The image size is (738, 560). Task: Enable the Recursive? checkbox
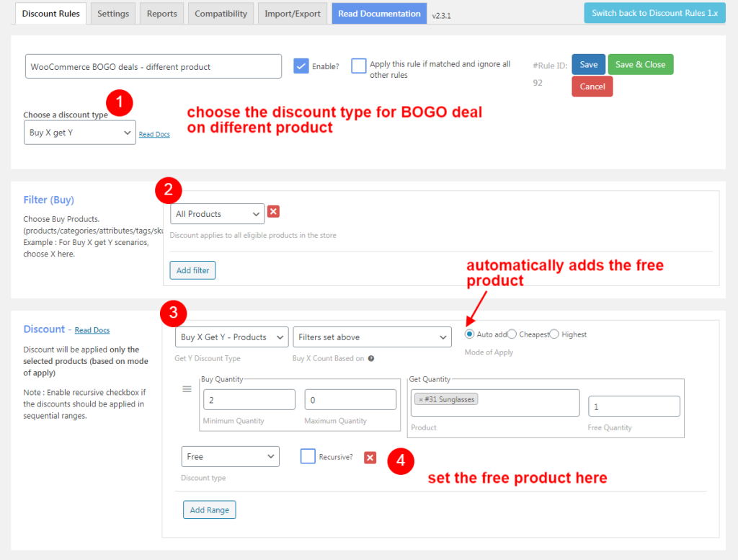point(308,456)
